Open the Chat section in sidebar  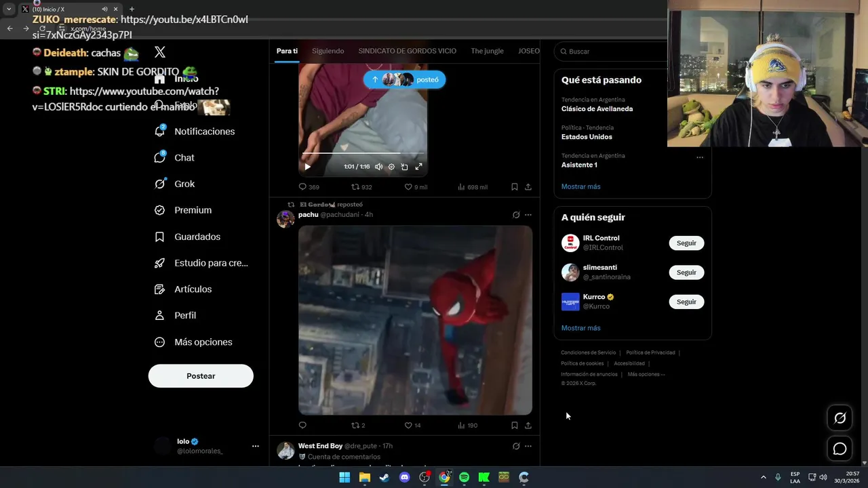coord(174,158)
